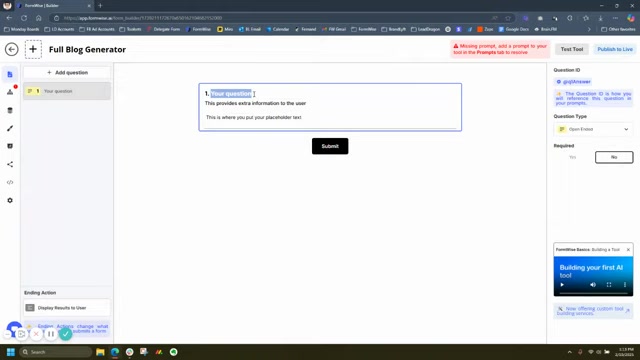Click the placeholder text input field
This screenshot has height=360, width=640.
[x=330, y=118]
